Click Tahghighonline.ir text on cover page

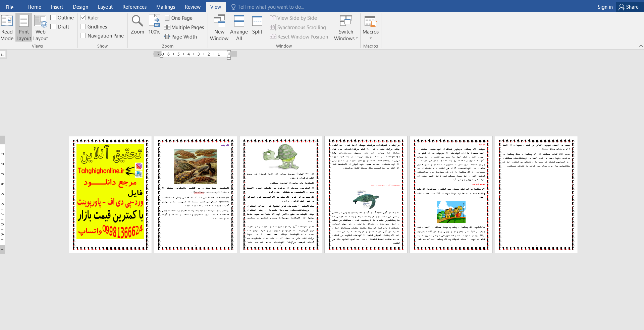[101, 171]
